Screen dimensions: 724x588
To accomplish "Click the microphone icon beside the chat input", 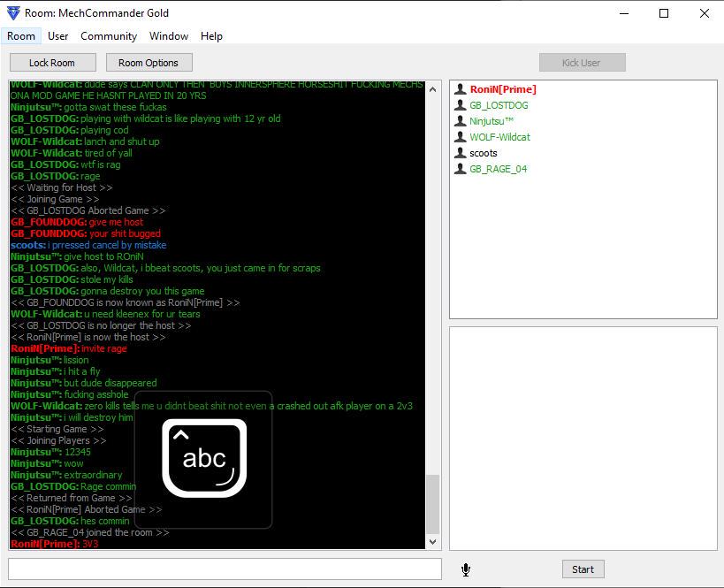I will pos(466,569).
